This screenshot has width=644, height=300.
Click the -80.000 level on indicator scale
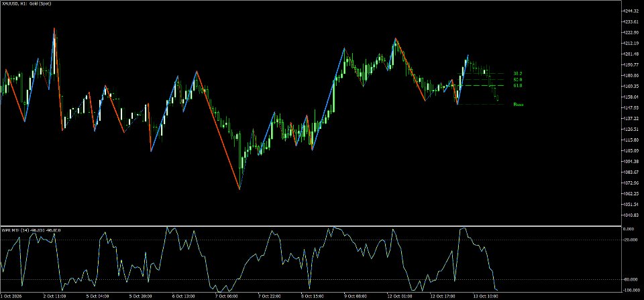pos(629,281)
